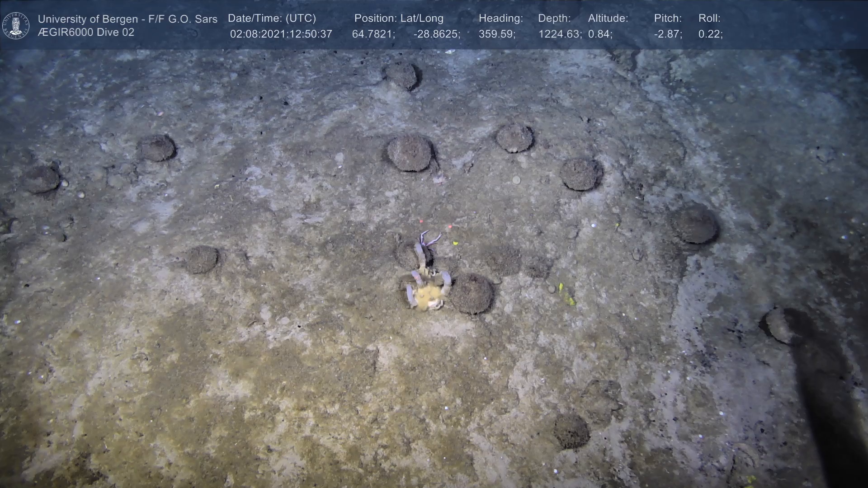Click the ÆGIR6000 Dive 02 label
Screen dimensions: 868x488
pos(86,33)
